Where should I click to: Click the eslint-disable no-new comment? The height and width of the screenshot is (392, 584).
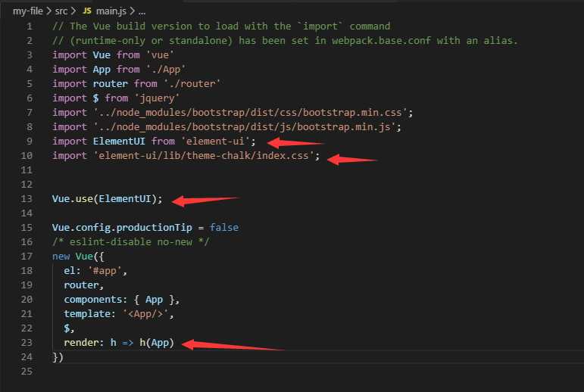coord(131,242)
